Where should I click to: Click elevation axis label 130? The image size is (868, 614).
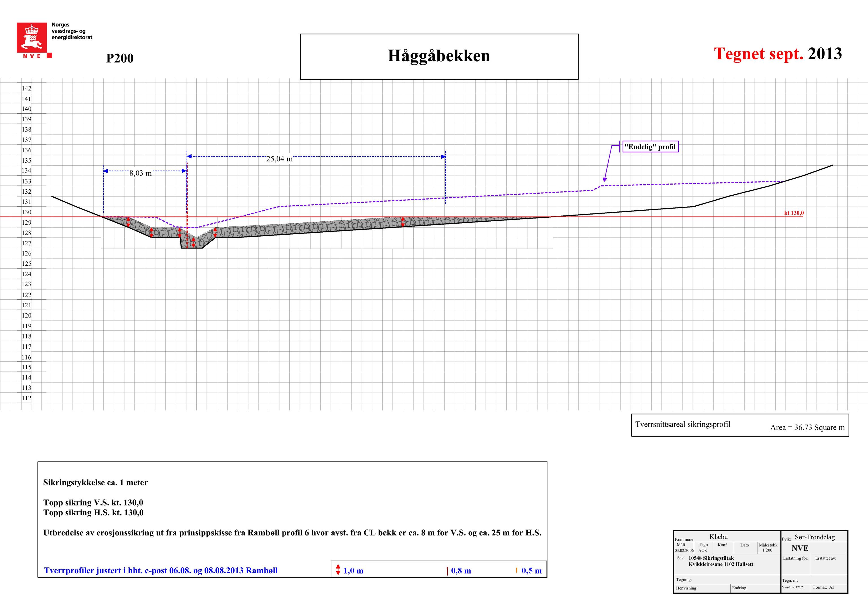point(27,212)
